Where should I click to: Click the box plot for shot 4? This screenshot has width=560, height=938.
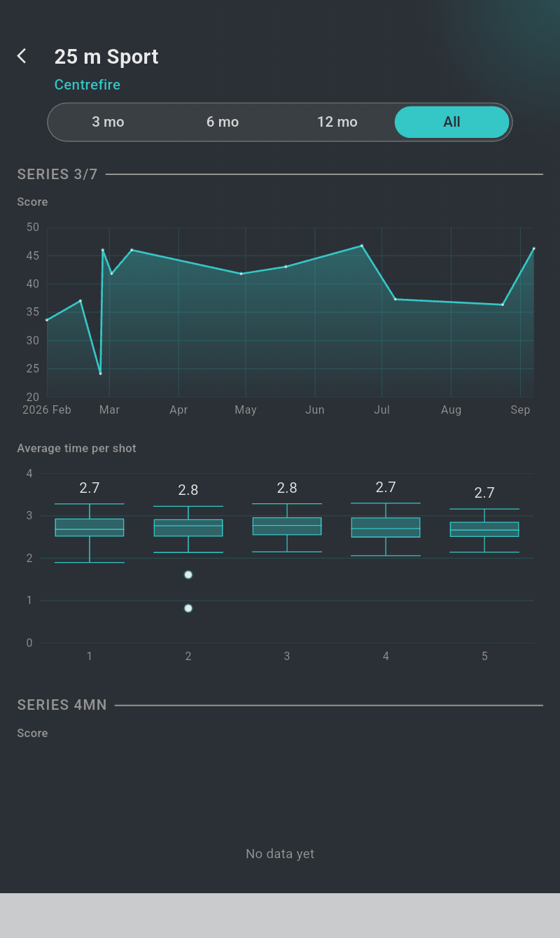coord(386,528)
